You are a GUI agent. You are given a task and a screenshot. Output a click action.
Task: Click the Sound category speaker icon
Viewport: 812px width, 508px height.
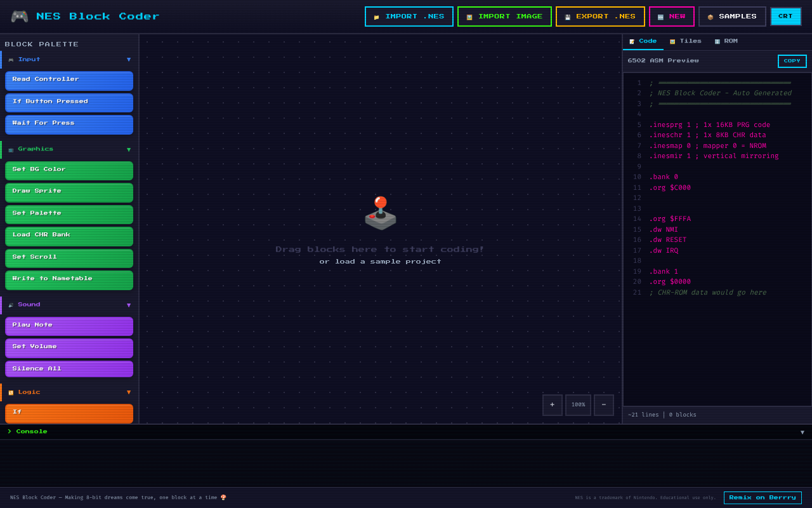pos(11,305)
